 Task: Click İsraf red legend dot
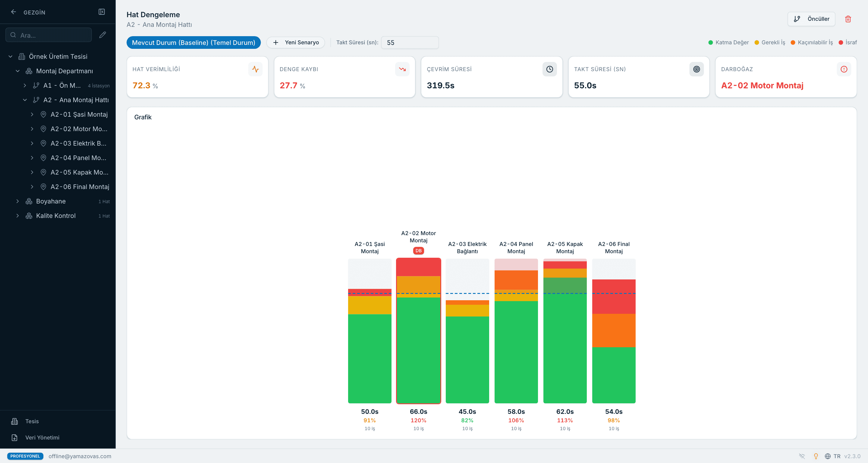click(x=841, y=43)
